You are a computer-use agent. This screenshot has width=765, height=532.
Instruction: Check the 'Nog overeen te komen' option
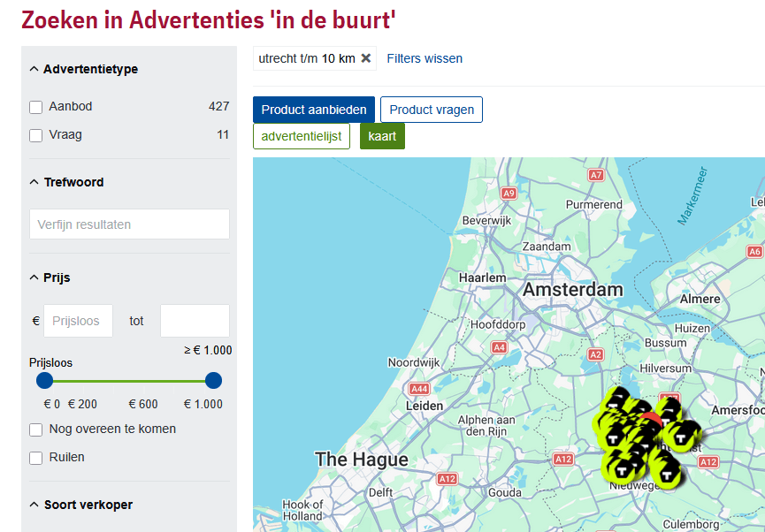tap(35, 428)
